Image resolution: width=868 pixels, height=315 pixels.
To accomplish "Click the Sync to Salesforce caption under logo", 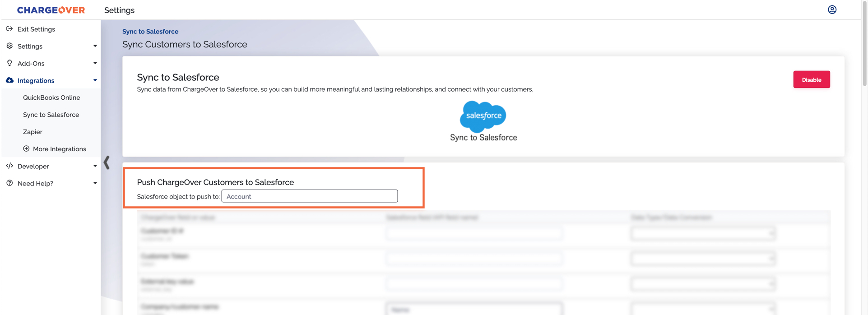I will 483,138.
